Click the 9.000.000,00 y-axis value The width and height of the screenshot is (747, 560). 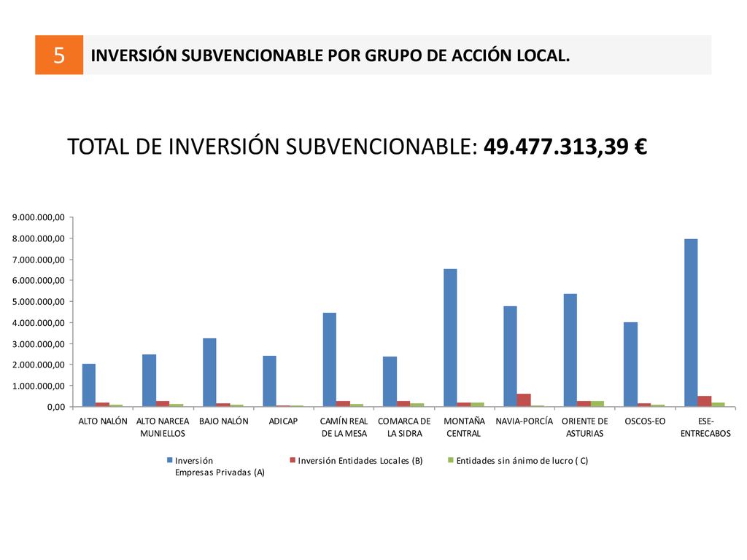click(x=39, y=217)
